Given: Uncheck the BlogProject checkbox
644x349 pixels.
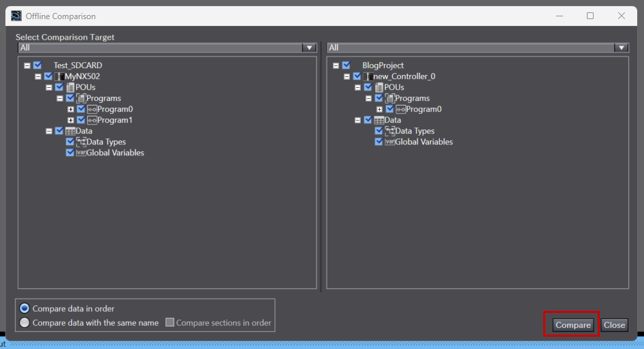Looking at the screenshot, I should pyautogui.click(x=347, y=65).
